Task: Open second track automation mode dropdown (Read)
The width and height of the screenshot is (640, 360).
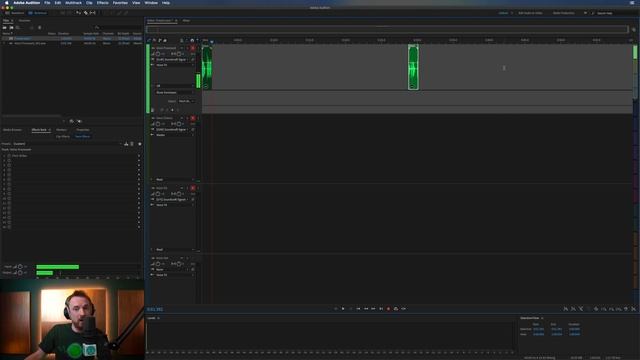Action: [x=175, y=180]
